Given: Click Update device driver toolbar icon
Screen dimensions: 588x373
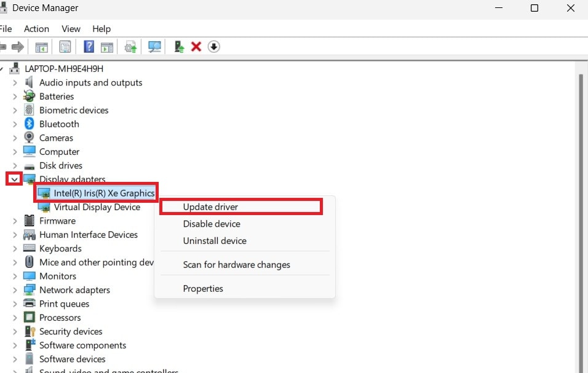Looking at the screenshot, I should (x=130, y=47).
